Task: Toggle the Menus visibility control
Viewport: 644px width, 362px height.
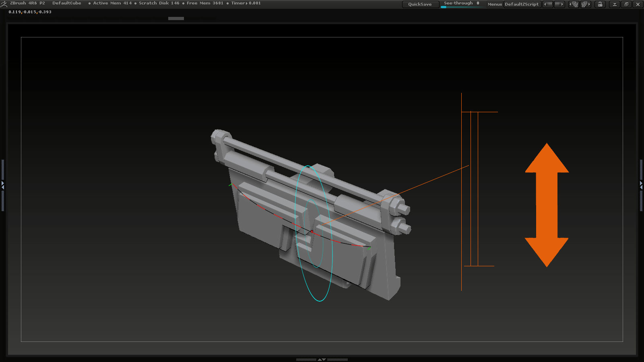Action: pos(494,4)
